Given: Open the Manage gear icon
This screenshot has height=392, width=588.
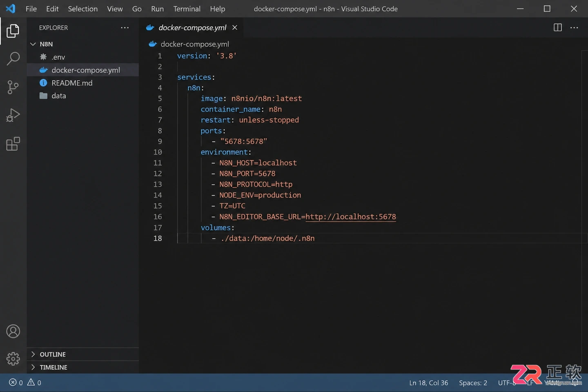Looking at the screenshot, I should click(13, 359).
